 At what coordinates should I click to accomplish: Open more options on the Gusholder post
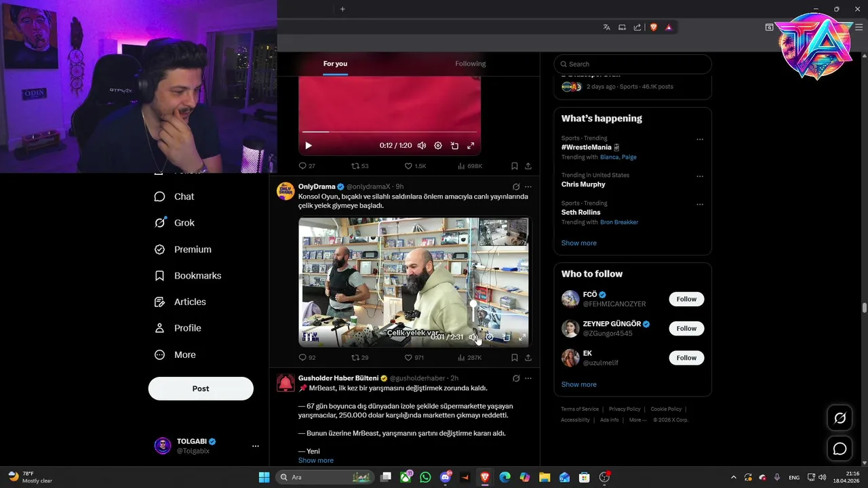pyautogui.click(x=528, y=378)
